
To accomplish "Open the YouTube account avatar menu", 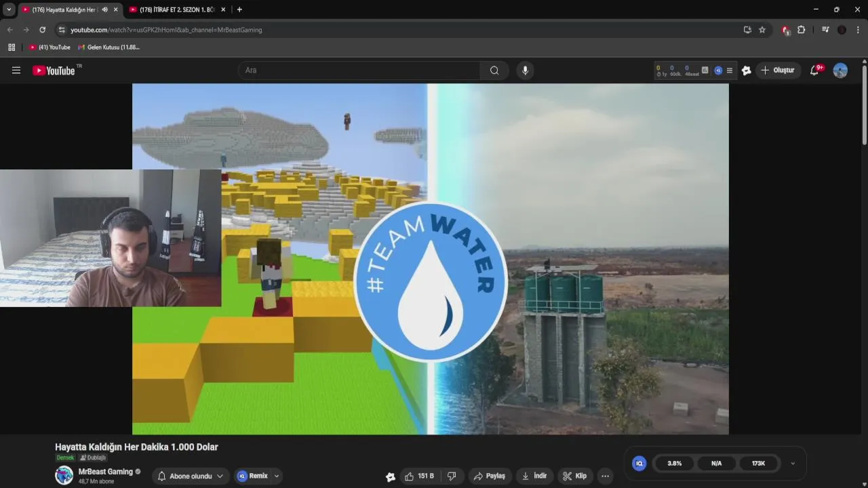I will pyautogui.click(x=840, y=70).
